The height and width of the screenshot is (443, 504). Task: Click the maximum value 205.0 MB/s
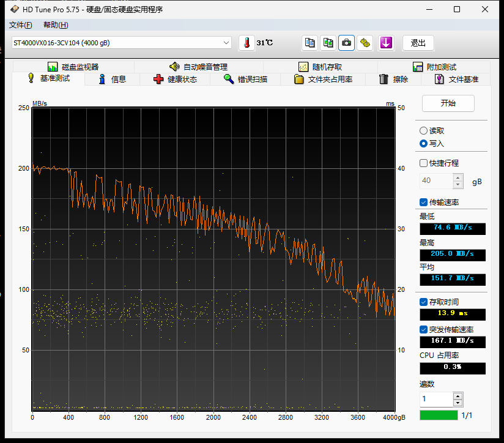click(x=453, y=255)
